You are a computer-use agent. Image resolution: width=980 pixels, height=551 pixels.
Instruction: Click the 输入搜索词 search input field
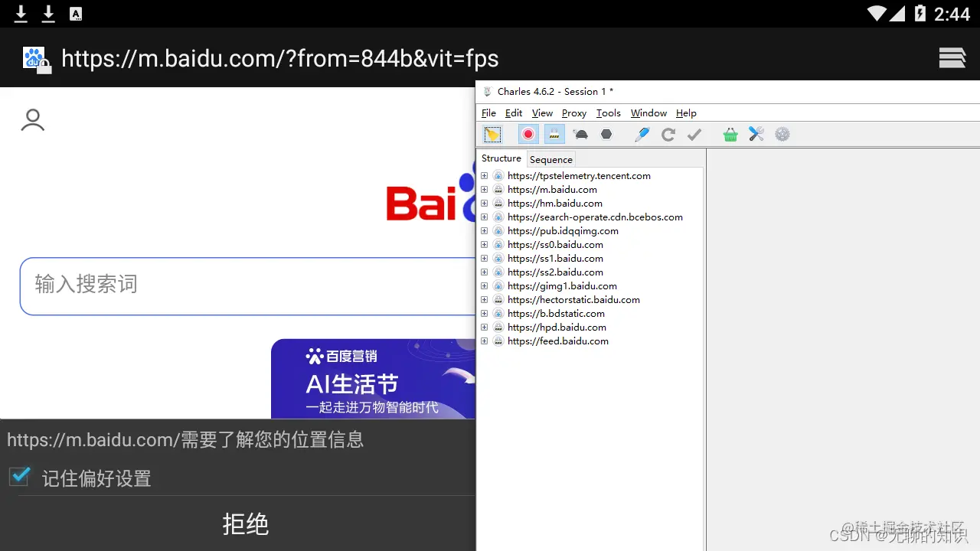(230, 285)
